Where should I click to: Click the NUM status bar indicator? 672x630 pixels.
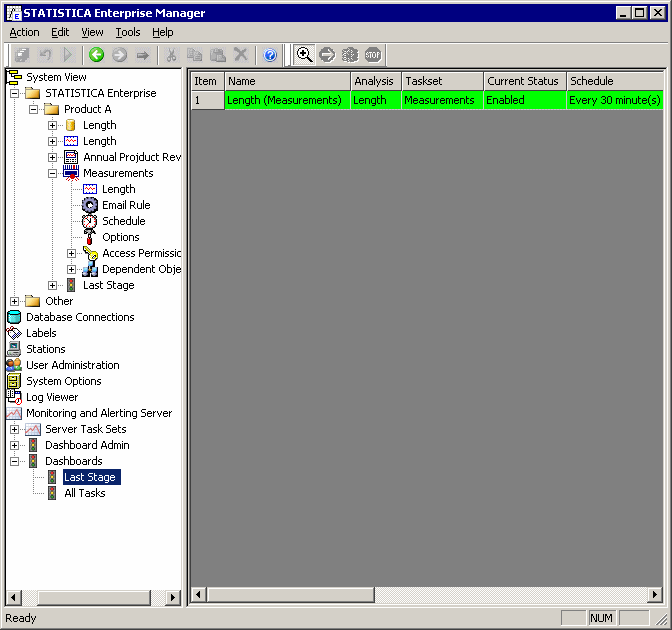tap(601, 618)
